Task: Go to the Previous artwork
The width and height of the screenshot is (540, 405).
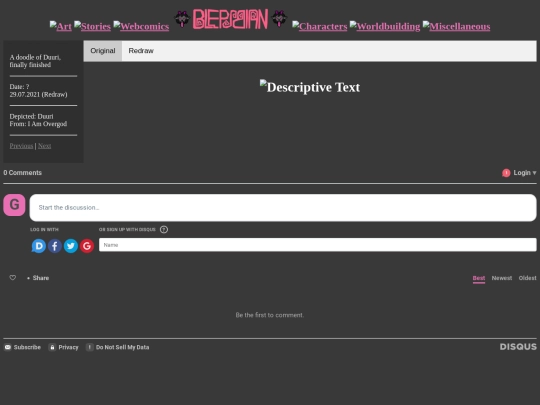Action: (21, 146)
